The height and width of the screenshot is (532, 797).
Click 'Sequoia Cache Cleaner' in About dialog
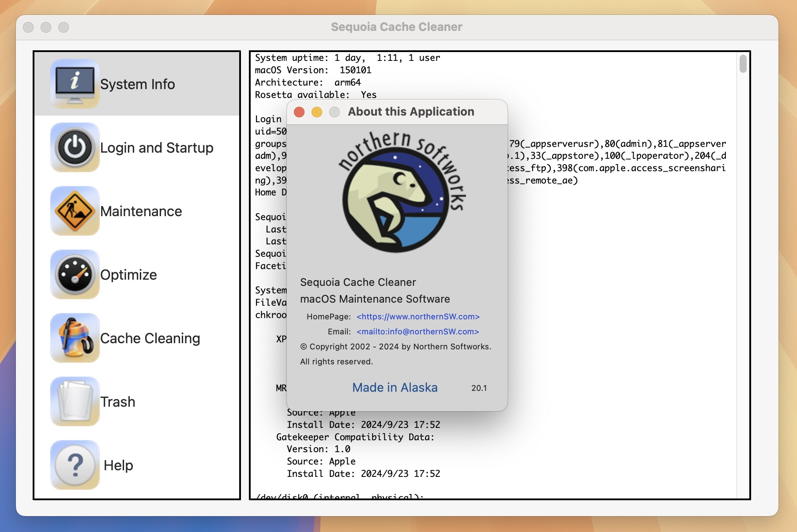(x=358, y=282)
